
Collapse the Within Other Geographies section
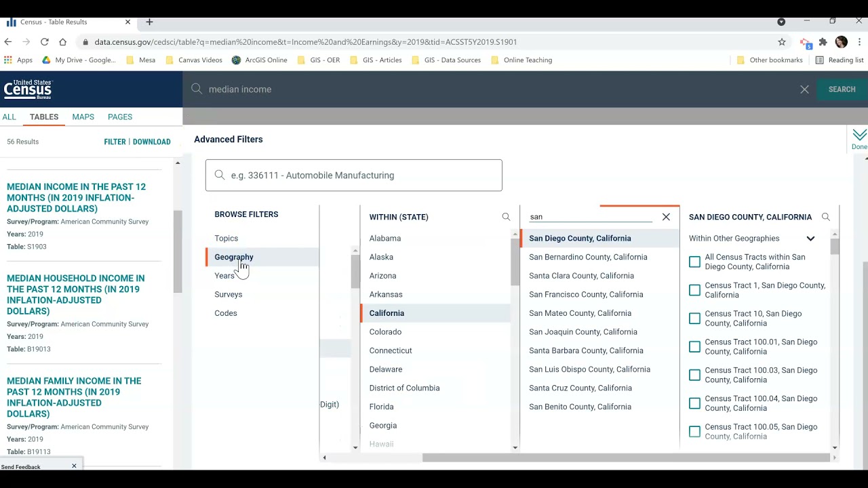(x=810, y=239)
